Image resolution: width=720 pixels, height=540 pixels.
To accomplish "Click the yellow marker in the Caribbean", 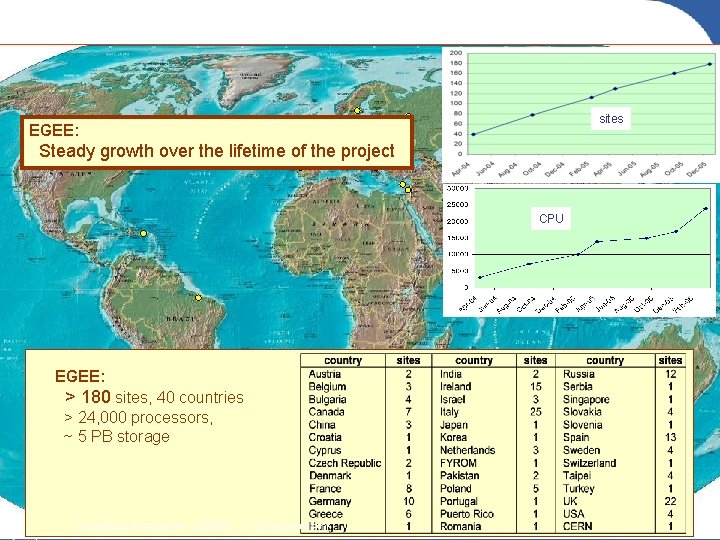I will [143, 233].
